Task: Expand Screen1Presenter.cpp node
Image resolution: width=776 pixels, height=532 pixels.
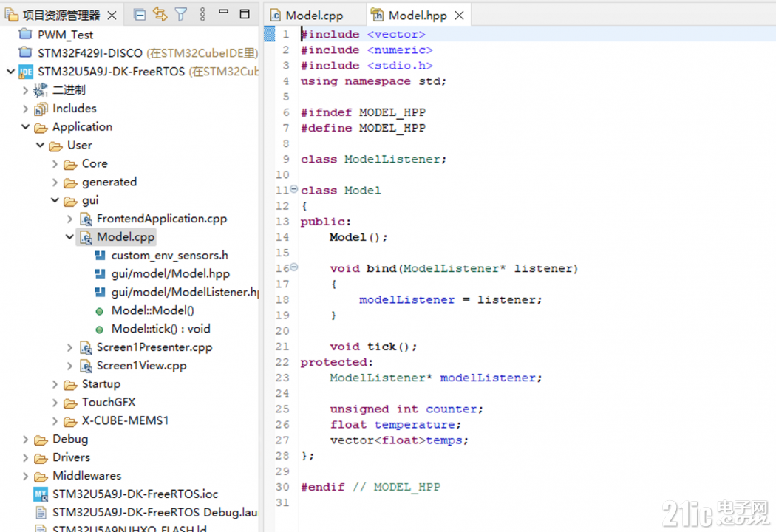Action: [69, 347]
